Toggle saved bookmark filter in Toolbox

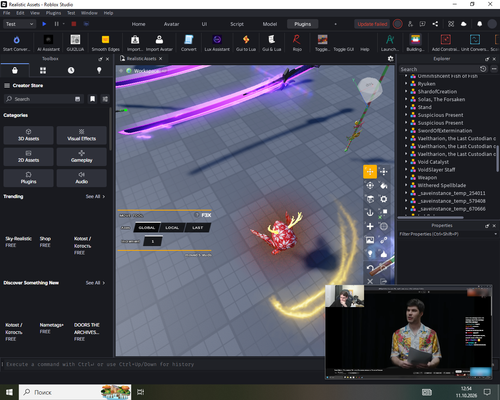tap(92, 99)
